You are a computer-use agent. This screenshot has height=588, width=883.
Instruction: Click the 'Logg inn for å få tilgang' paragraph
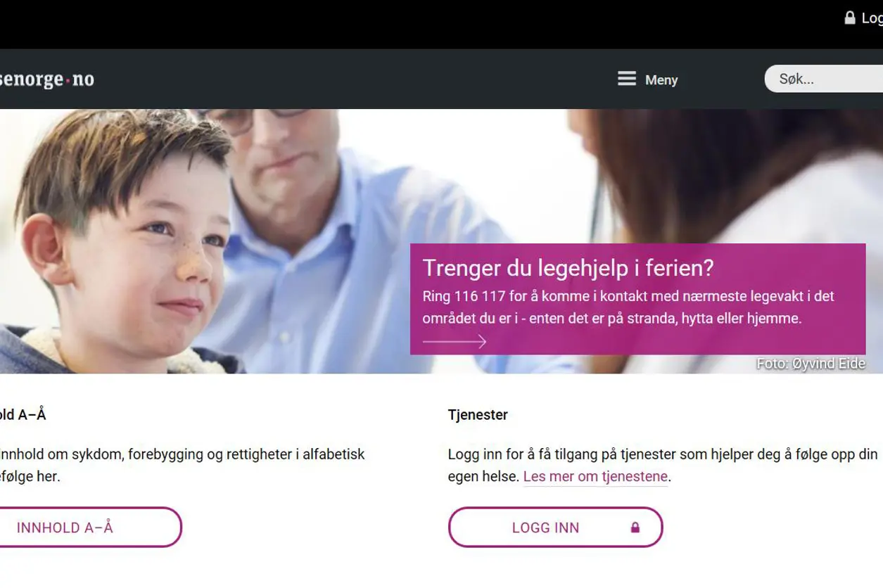point(663,466)
